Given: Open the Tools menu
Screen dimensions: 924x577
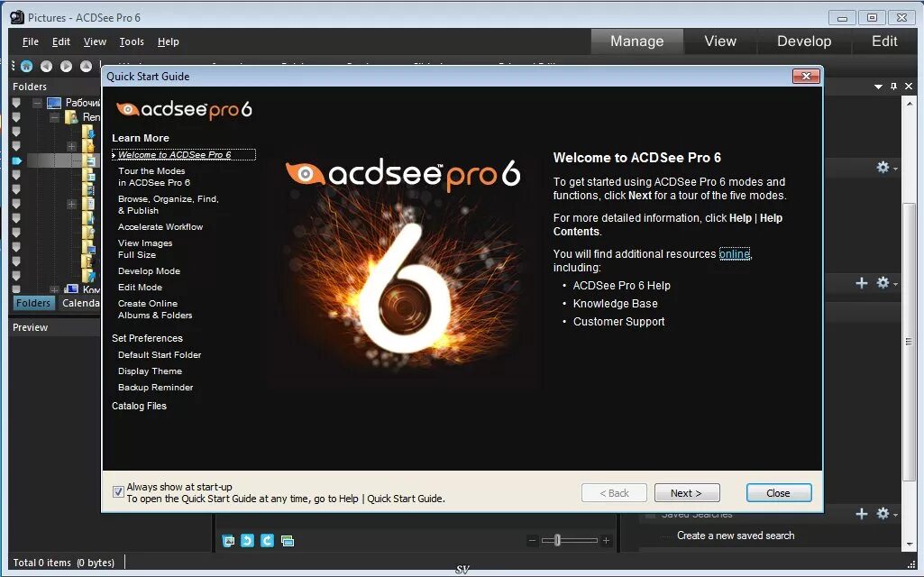Looking at the screenshot, I should click(132, 41).
